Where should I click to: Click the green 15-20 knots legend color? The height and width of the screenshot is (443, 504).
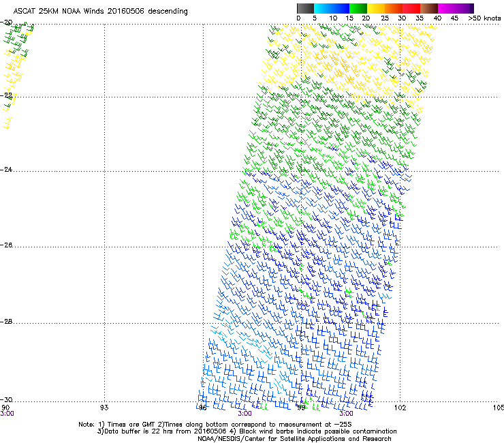(x=358, y=8)
